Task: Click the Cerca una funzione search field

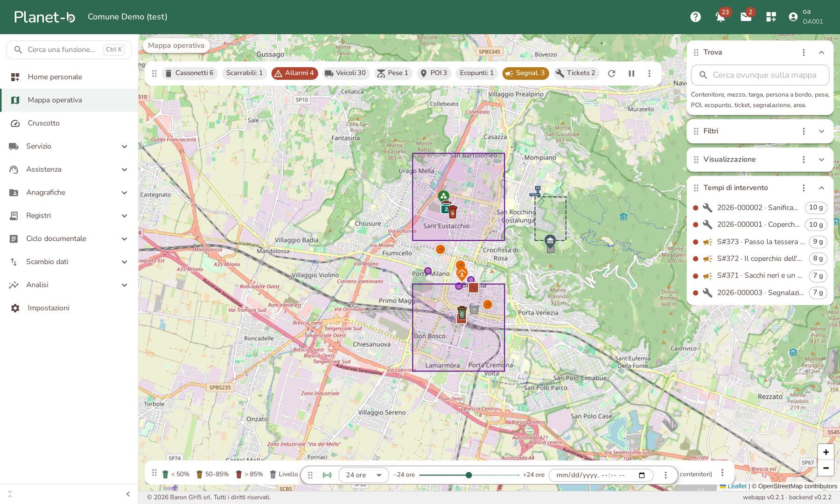Action: 69,49
